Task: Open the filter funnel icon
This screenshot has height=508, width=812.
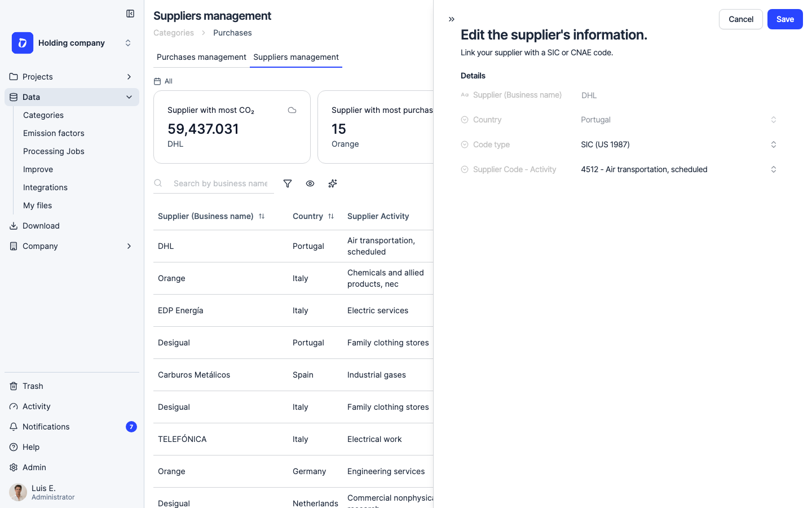Action: click(288, 183)
